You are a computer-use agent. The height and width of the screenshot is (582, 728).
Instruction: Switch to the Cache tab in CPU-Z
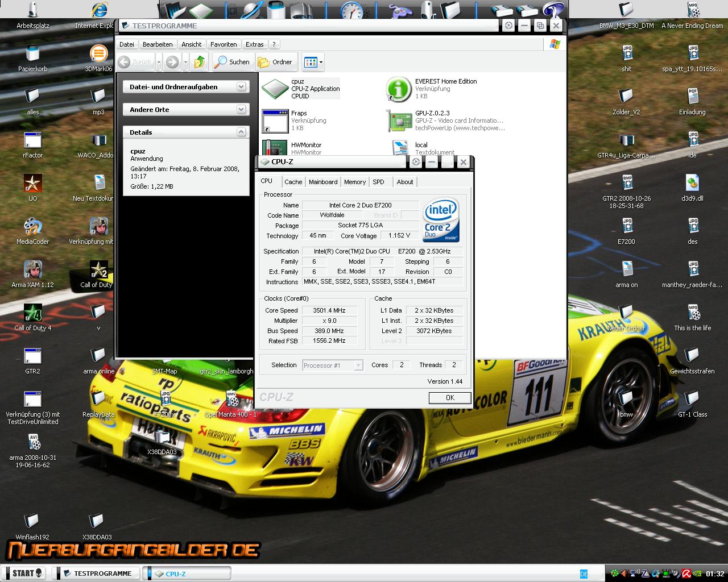click(293, 182)
